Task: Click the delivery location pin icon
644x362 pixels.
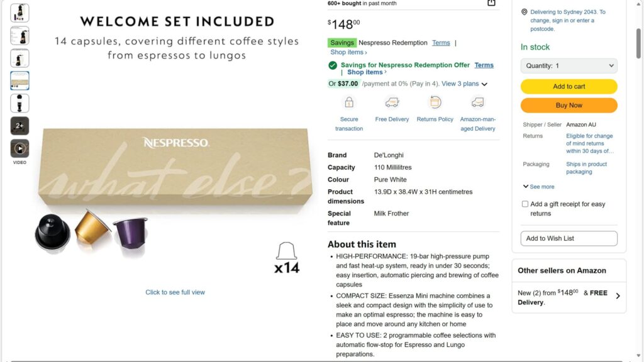Action: coord(525,12)
